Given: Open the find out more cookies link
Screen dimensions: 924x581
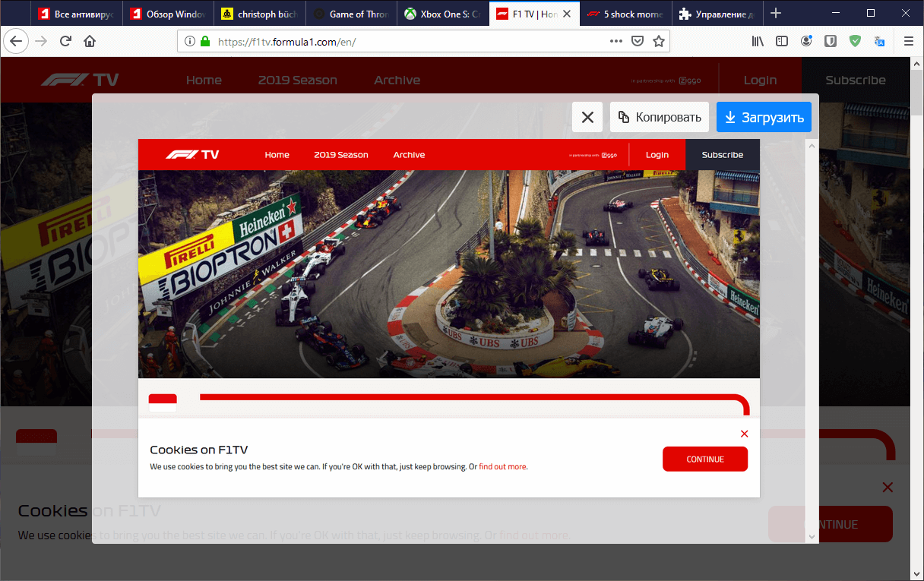Looking at the screenshot, I should tap(502, 466).
